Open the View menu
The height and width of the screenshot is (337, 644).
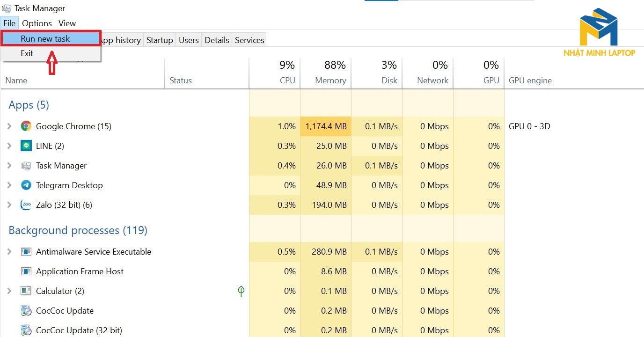[x=67, y=23]
